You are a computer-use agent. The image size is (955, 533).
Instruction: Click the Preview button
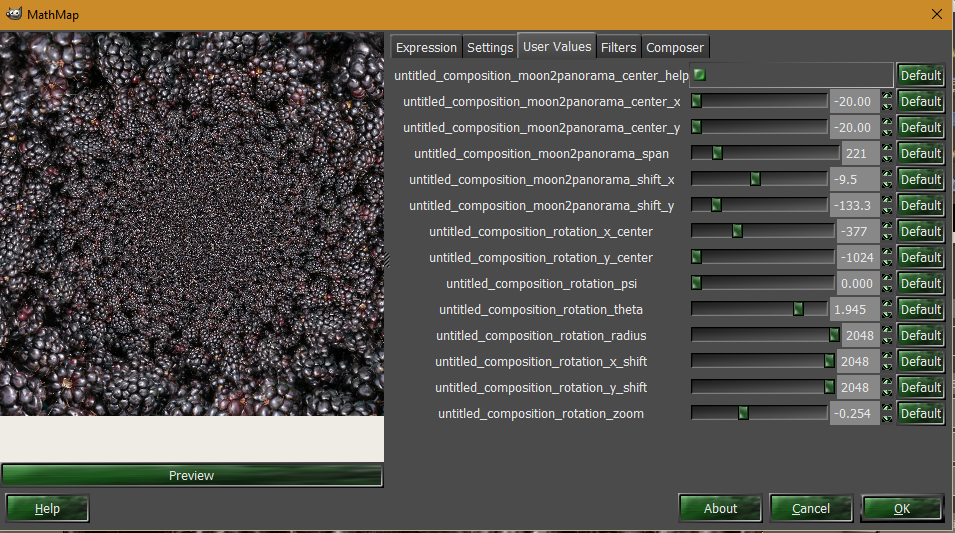pyautogui.click(x=192, y=475)
